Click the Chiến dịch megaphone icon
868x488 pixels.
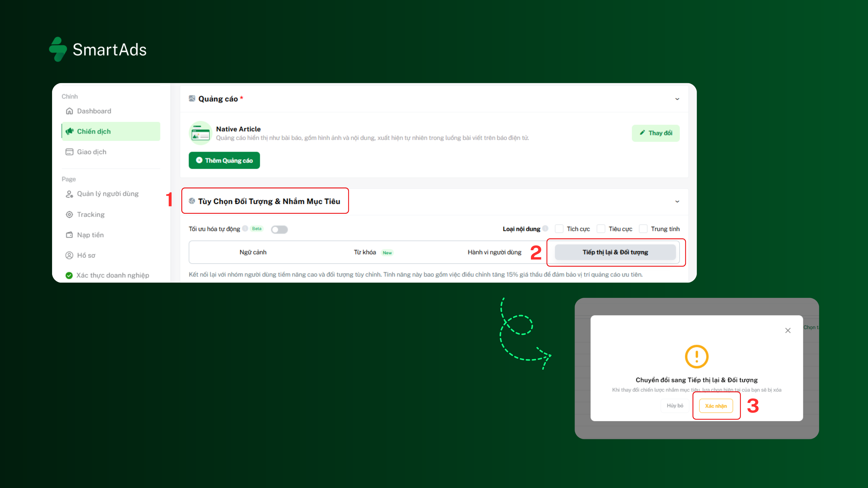pyautogui.click(x=69, y=131)
